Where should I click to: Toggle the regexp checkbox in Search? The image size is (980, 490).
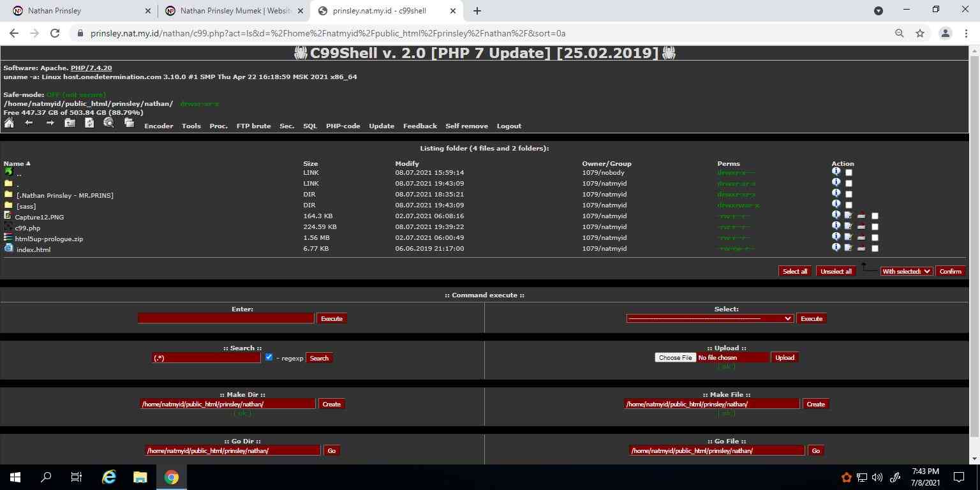pos(269,357)
